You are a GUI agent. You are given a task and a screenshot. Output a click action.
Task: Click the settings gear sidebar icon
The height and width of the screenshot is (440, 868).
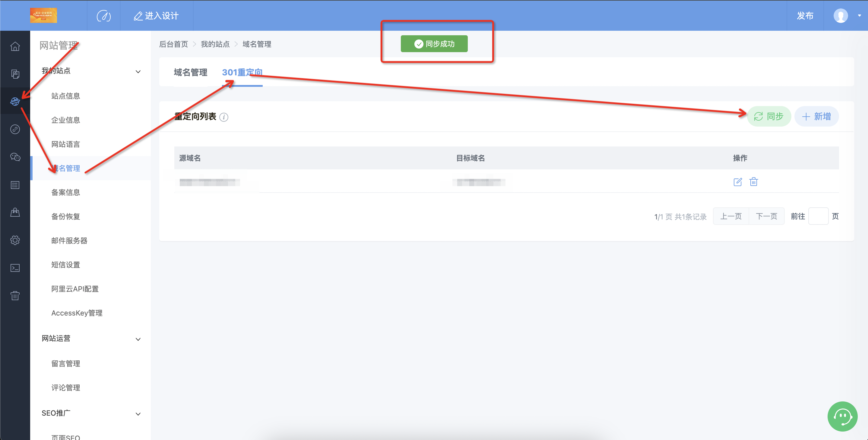coord(15,240)
